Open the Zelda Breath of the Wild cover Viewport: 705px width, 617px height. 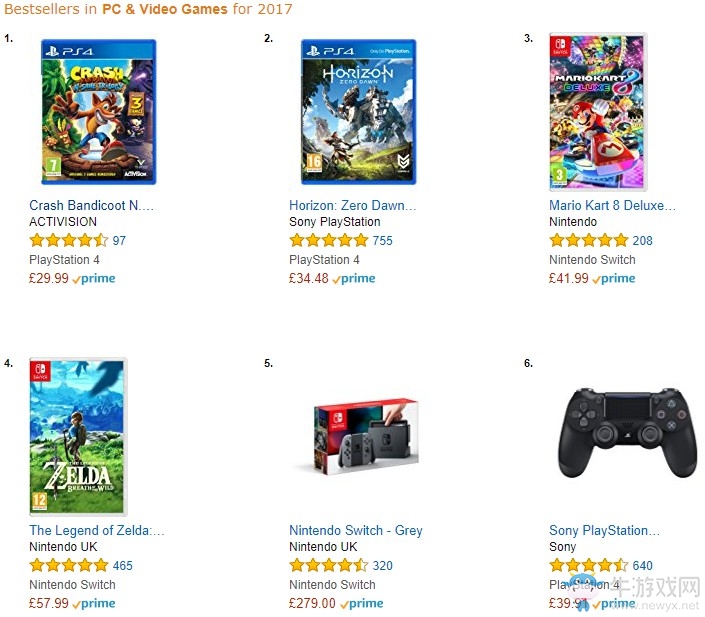78,436
